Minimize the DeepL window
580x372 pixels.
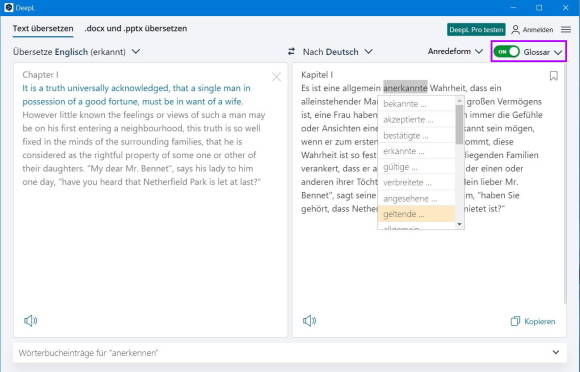[513, 7]
